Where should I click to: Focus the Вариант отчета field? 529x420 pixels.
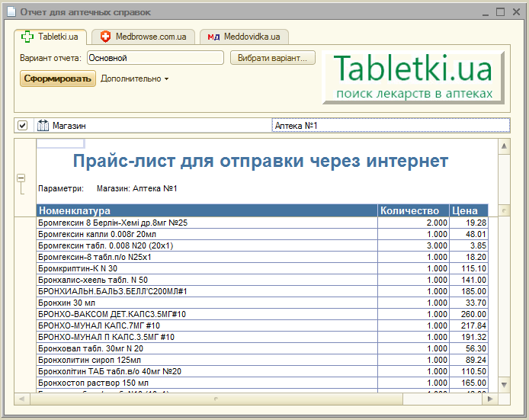(x=155, y=58)
